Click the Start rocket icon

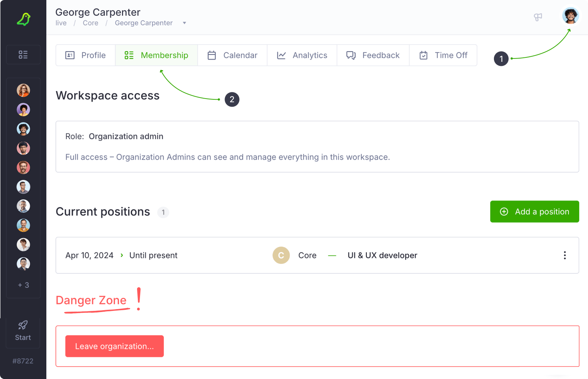(x=23, y=325)
